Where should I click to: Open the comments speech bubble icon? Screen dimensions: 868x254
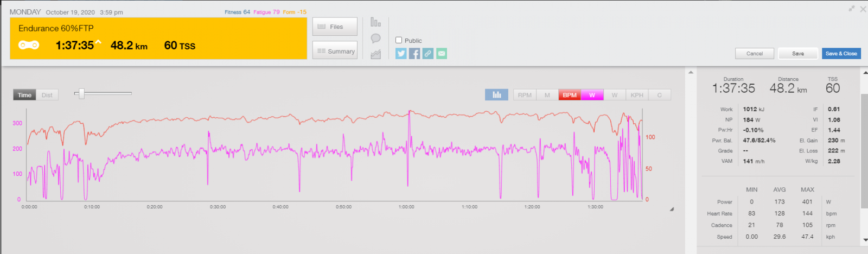click(x=375, y=39)
